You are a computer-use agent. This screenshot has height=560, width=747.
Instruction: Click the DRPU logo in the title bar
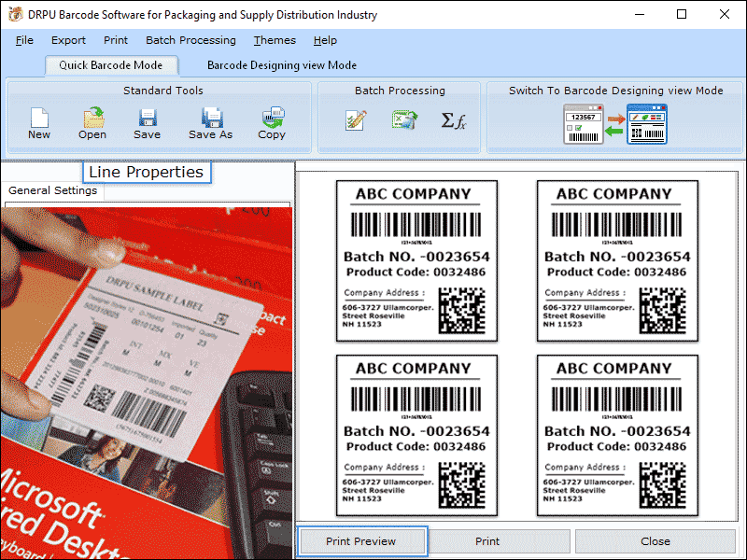click(13, 14)
